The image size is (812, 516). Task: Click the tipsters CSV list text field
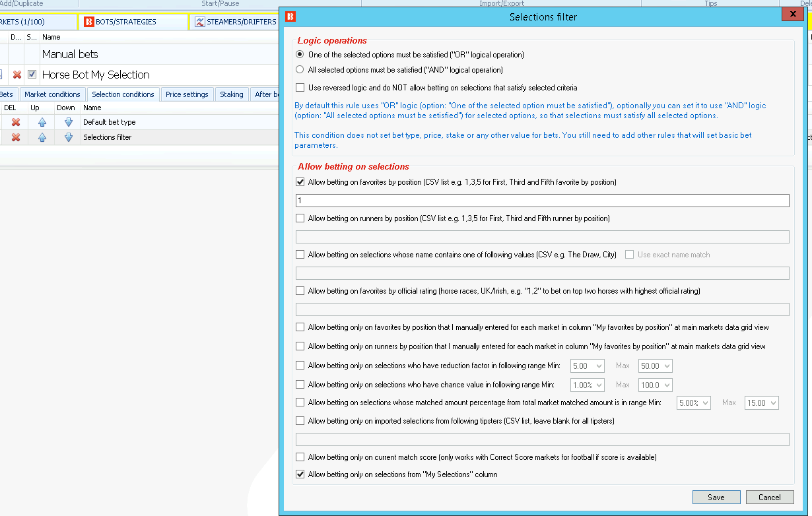pyautogui.click(x=543, y=439)
